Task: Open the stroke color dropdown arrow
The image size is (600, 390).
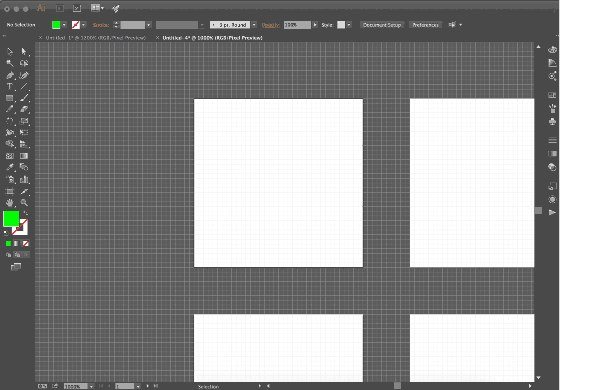Action: (83, 25)
